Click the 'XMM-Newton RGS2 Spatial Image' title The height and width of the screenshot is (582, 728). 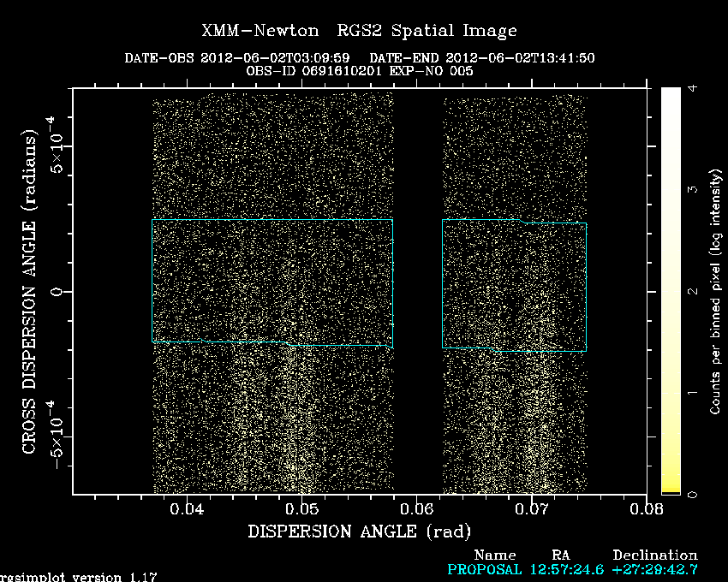pyautogui.click(x=359, y=31)
